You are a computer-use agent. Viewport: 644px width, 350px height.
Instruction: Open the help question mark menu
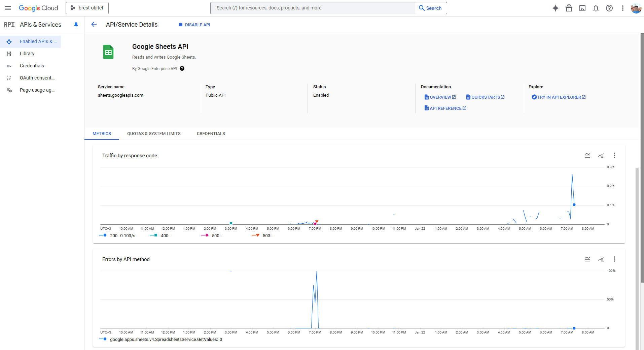point(609,8)
